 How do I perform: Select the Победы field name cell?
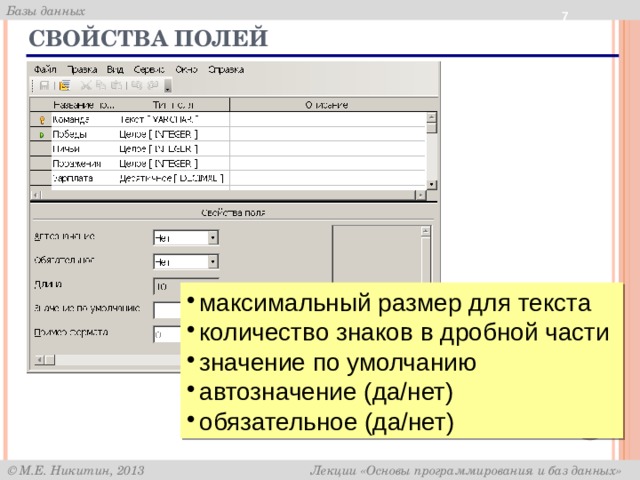coord(84,134)
